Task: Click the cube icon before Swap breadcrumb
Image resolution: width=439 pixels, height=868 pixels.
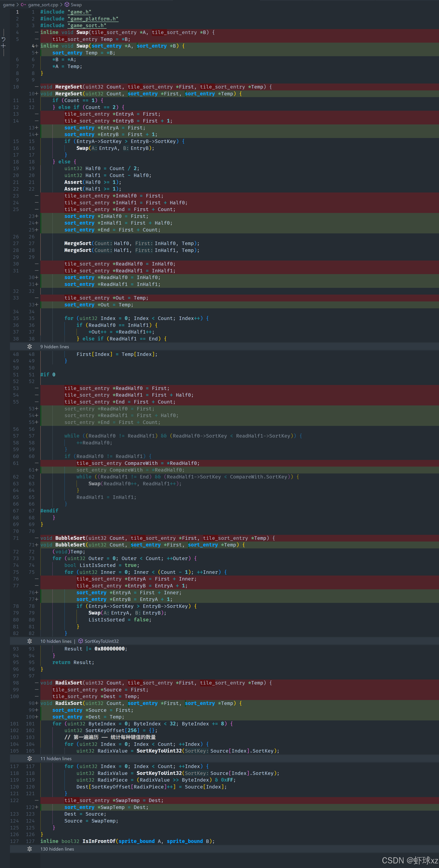Action: [x=67, y=5]
